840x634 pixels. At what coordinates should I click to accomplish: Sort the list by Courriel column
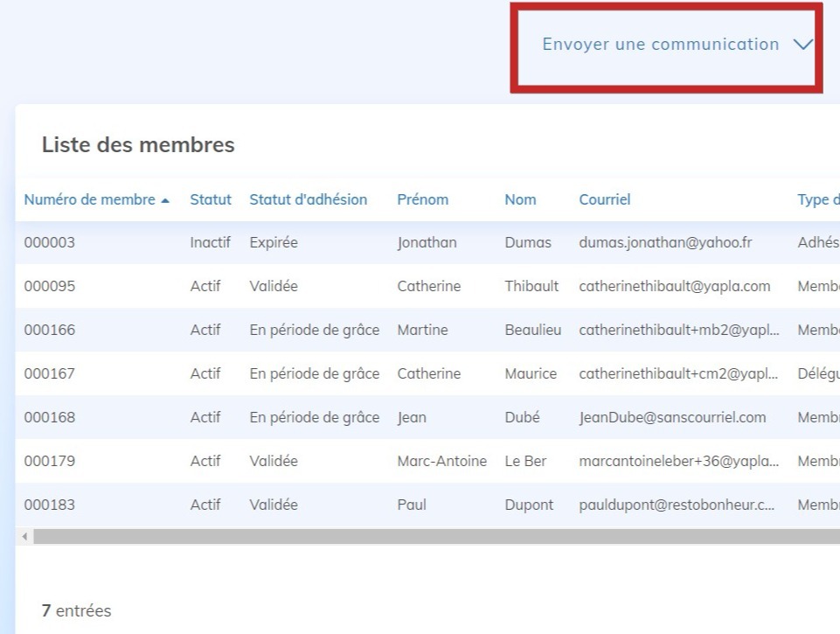point(604,199)
